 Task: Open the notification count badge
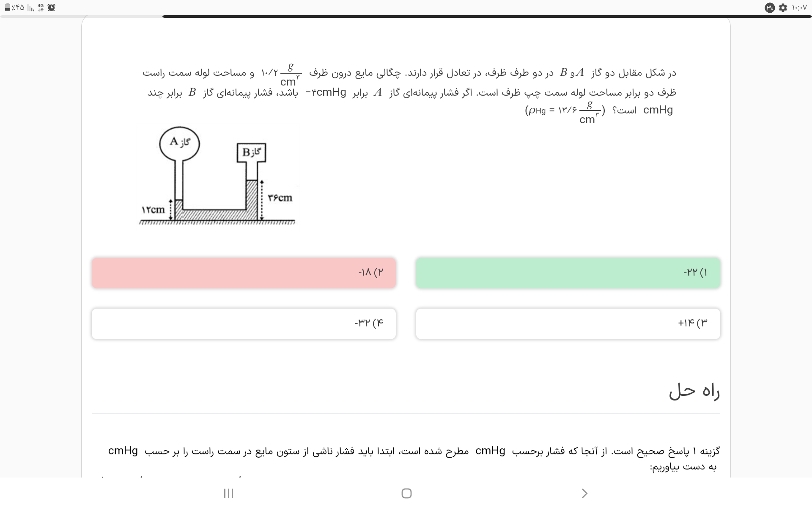770,8
